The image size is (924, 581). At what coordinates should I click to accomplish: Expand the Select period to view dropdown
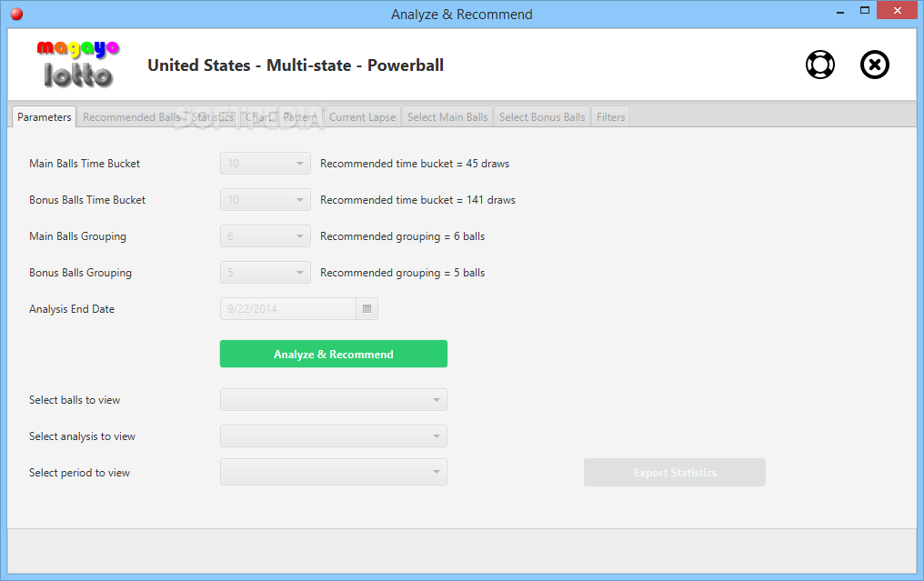(x=334, y=472)
